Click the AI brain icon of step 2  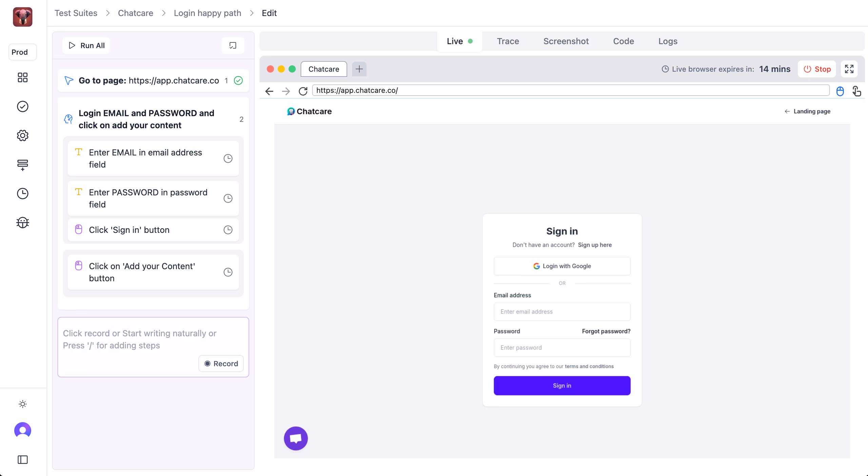(x=68, y=119)
